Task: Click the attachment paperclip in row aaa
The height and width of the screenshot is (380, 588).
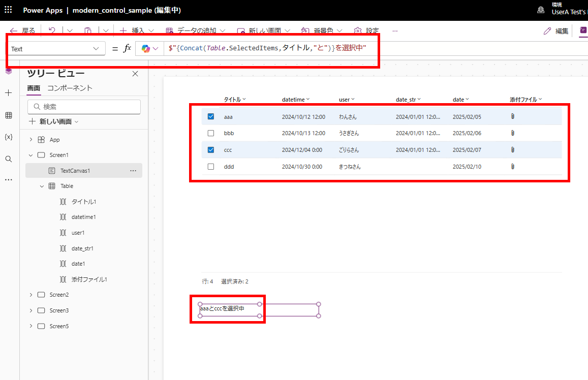Action: pyautogui.click(x=513, y=116)
